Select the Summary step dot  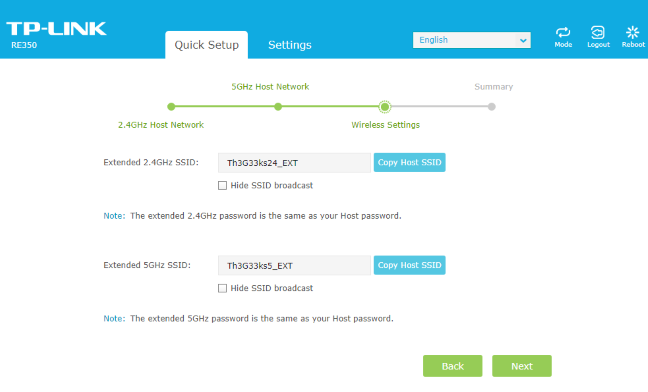tap(491, 107)
